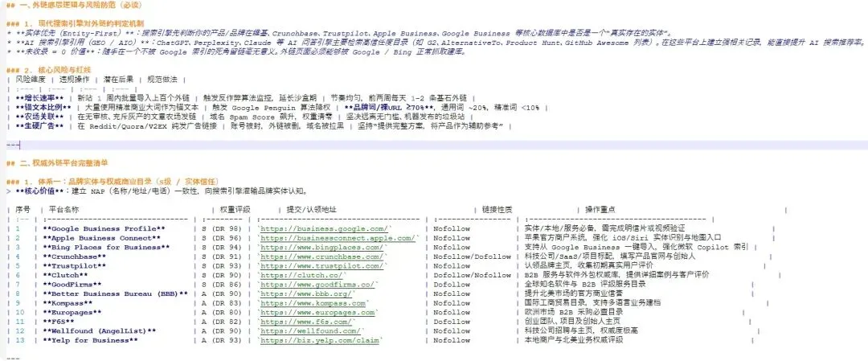
Task: Click the '违规操作' table header
Action: click(75, 79)
